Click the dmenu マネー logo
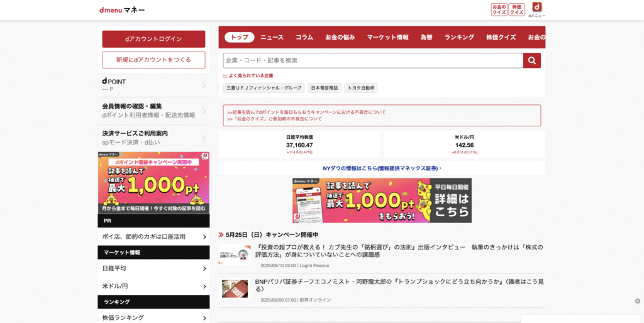Screen dimensions: 644x323 [122, 10]
